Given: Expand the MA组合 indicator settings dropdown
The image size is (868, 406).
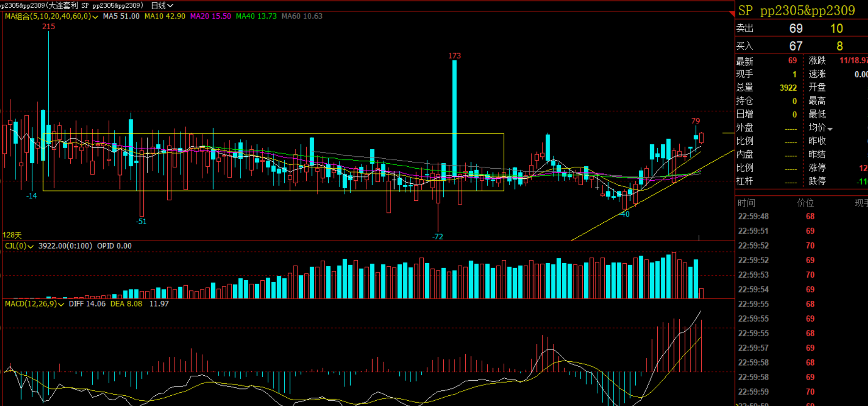Looking at the screenshot, I should pos(95,17).
